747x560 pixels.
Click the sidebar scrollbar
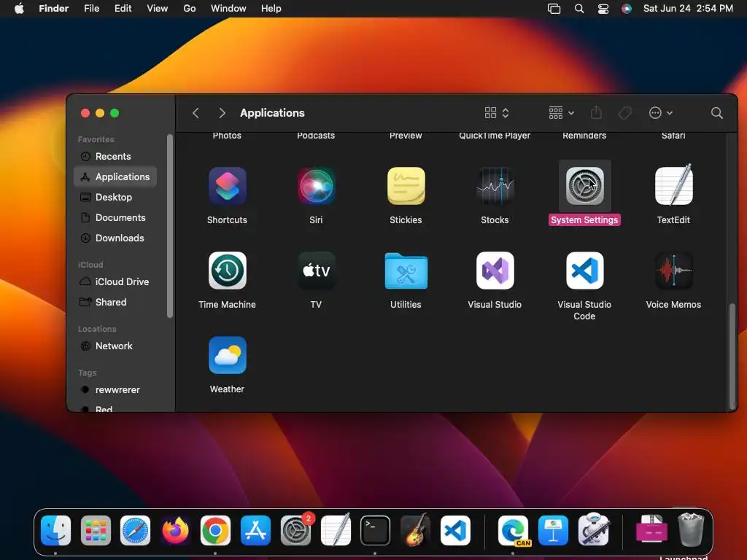(170, 226)
